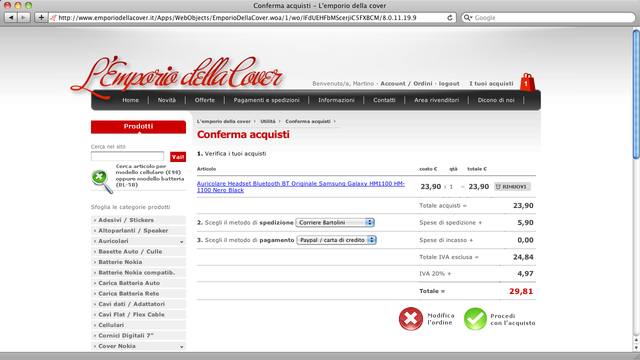Open the Novità menu item
Image resolution: width=640 pixels, height=360 pixels.
click(x=167, y=100)
